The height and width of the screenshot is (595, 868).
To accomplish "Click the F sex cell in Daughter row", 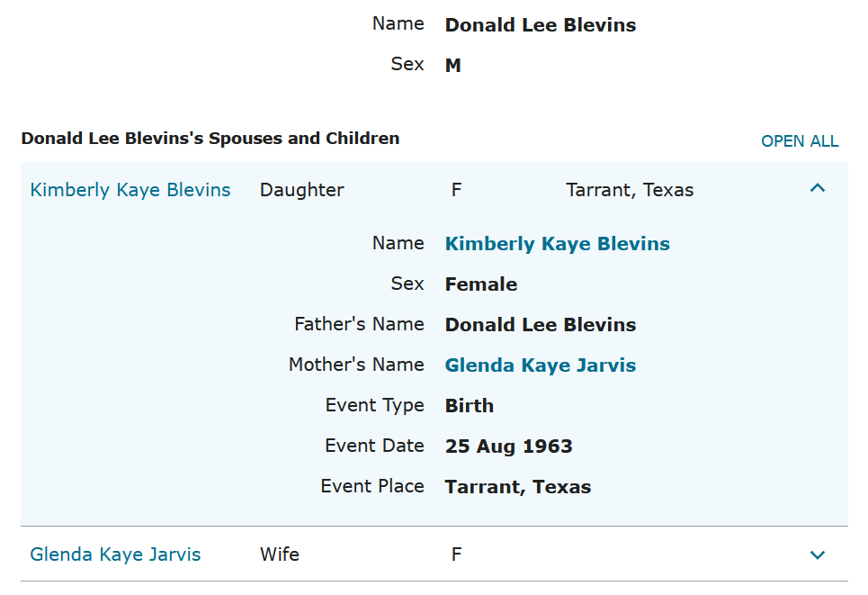I will [x=456, y=190].
